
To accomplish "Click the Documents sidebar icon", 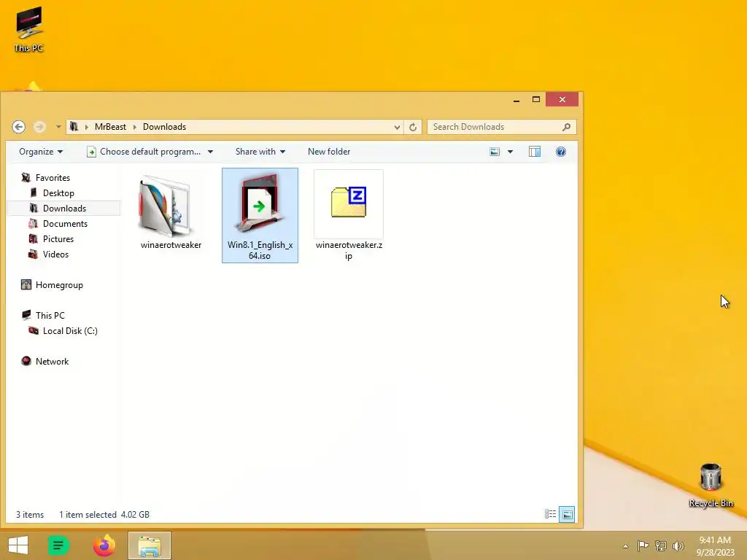I will tap(33, 223).
